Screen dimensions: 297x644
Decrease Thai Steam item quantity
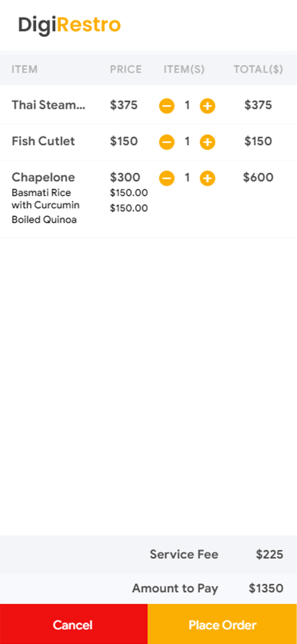[x=167, y=106]
